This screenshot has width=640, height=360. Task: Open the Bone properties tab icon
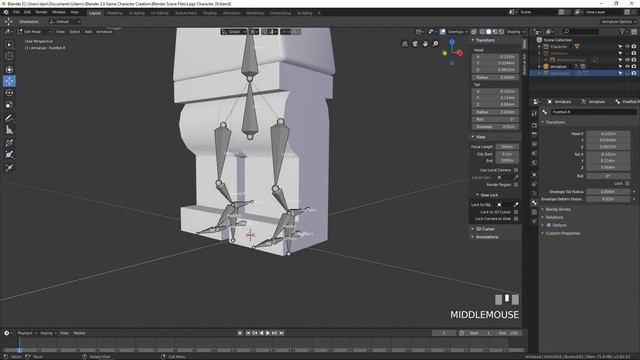[534, 202]
